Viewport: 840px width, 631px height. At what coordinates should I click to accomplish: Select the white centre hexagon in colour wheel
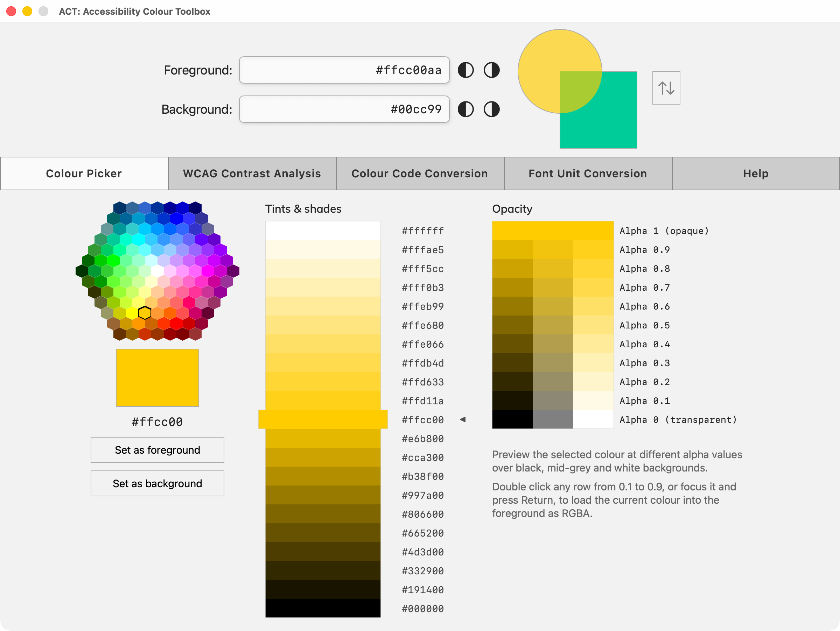157,271
